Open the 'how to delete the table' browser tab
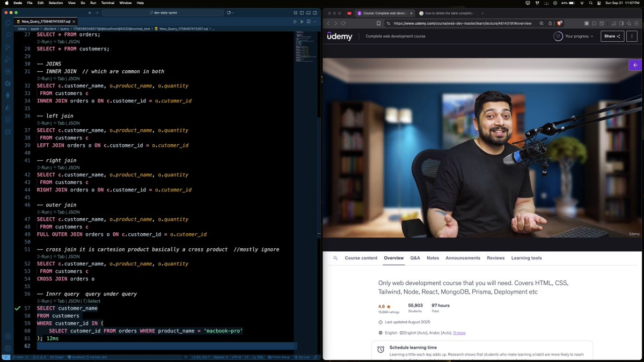Image resolution: width=644 pixels, height=362 pixels. click(447, 13)
